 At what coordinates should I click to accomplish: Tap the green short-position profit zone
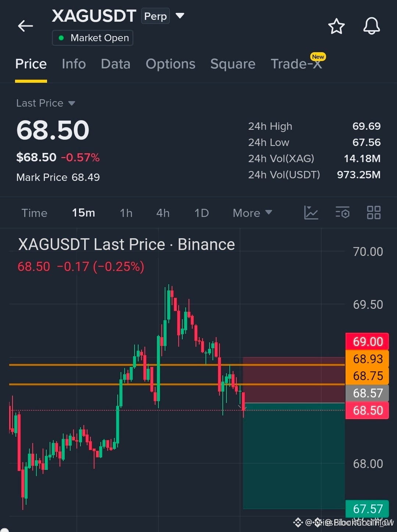coord(294,456)
